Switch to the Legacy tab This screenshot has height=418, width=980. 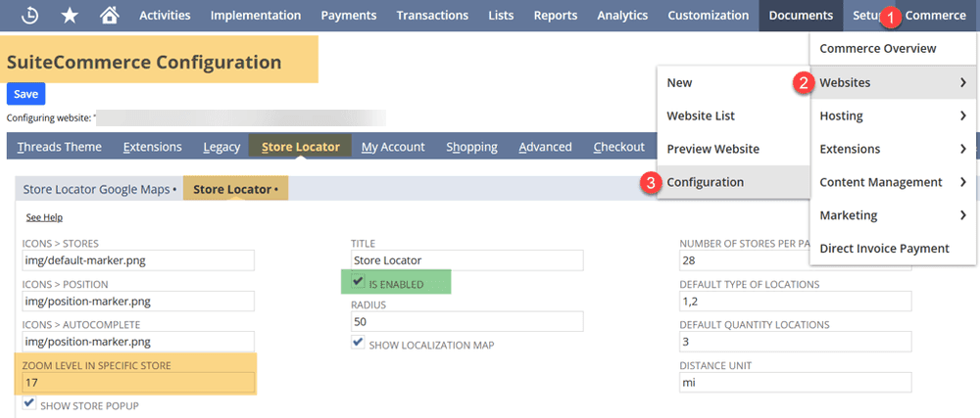(x=221, y=147)
